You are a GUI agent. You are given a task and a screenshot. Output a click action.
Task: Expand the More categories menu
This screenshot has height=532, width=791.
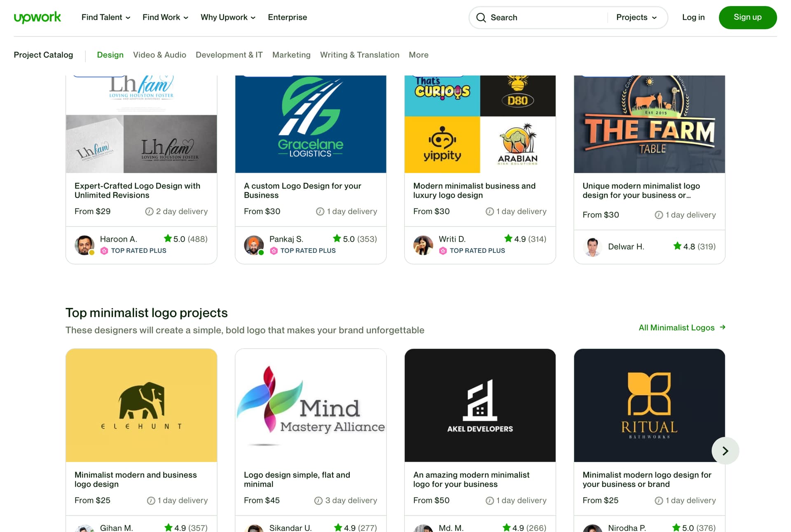(419, 55)
